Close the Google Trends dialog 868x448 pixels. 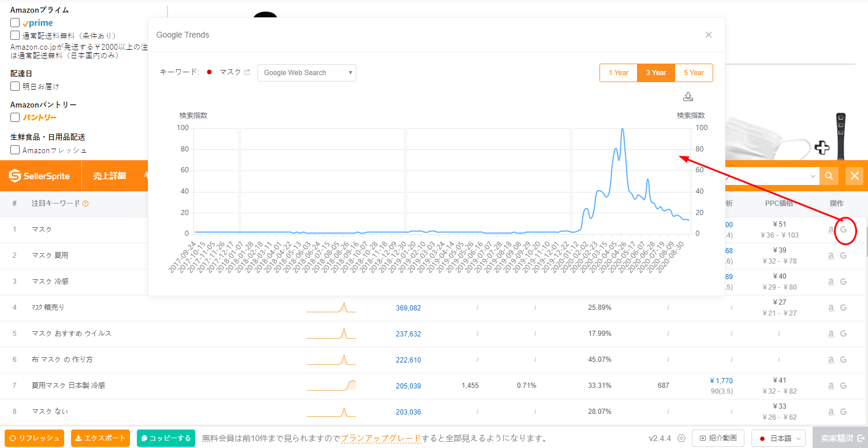709,35
